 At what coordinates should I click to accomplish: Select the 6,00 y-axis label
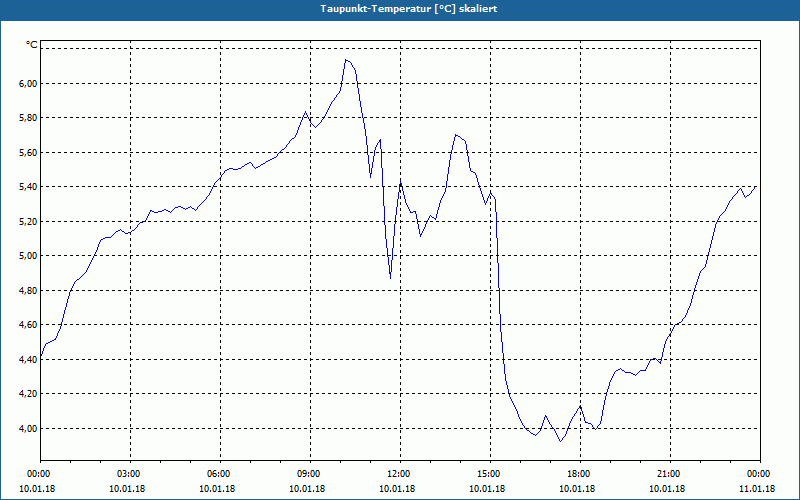[28, 83]
